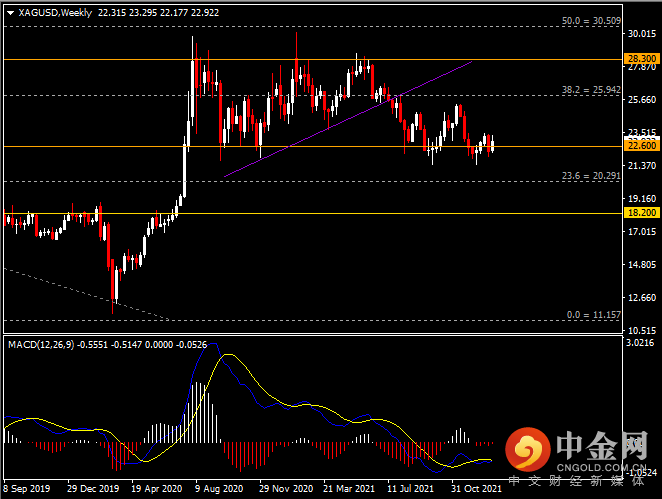Image resolution: width=662 pixels, height=499 pixels.
Task: Click the 29 Dec 2019 date marker
Action: [93, 488]
